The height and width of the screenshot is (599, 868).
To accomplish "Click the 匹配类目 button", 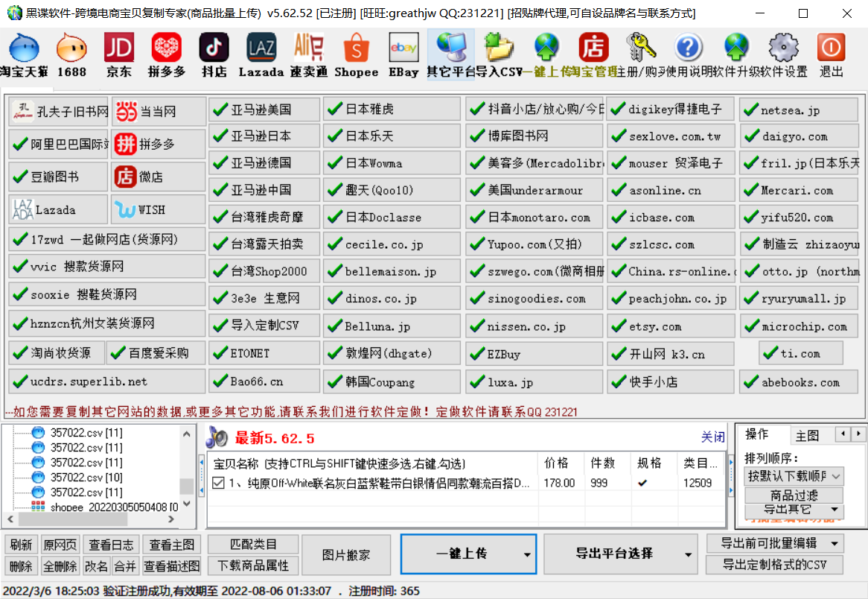I will (253, 545).
